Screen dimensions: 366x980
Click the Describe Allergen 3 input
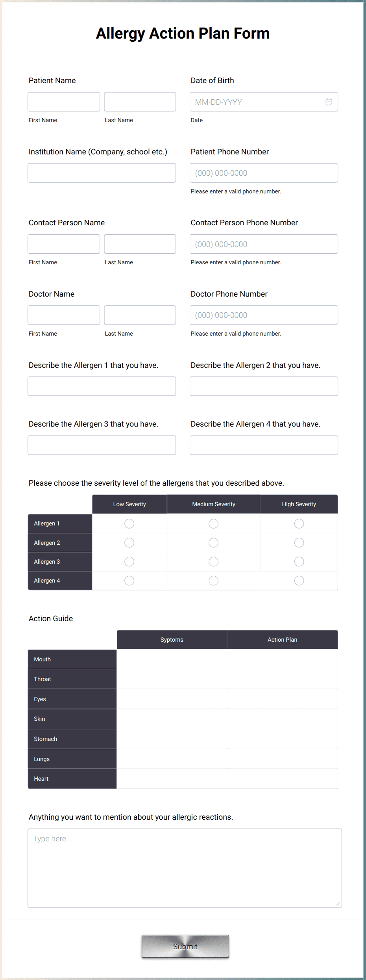102,445
